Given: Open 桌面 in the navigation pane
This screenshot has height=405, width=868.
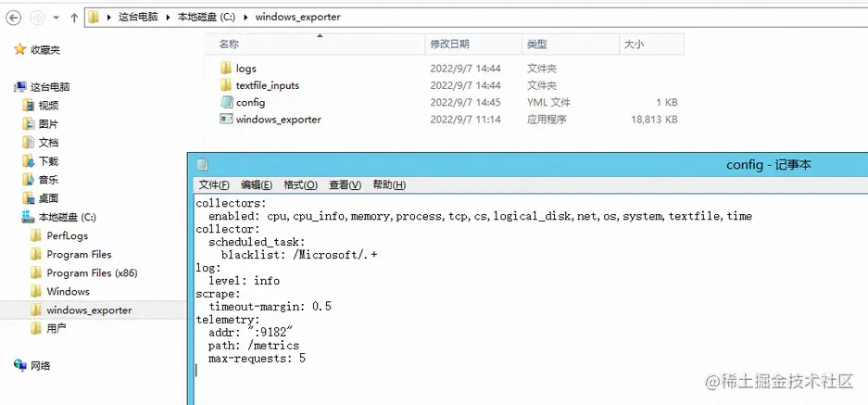Looking at the screenshot, I should tap(49, 198).
